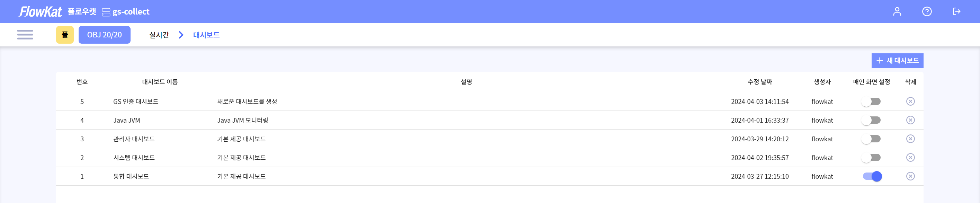Open the 시스템 대시보드 entry

(134, 158)
